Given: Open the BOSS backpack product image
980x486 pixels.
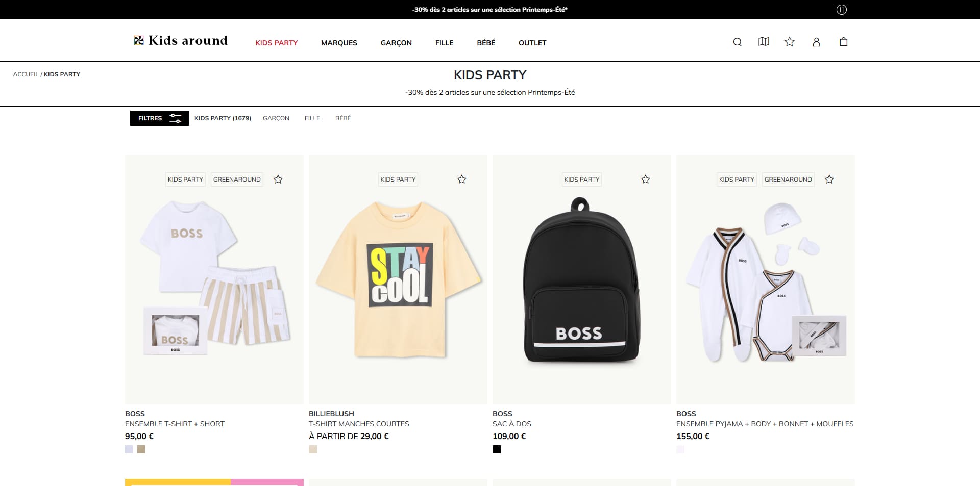Looking at the screenshot, I should coord(581,279).
